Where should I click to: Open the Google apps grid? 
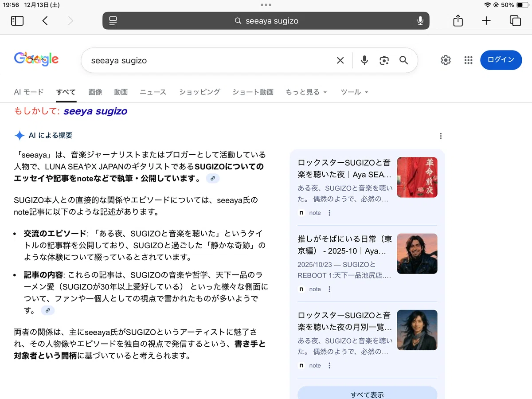(468, 60)
